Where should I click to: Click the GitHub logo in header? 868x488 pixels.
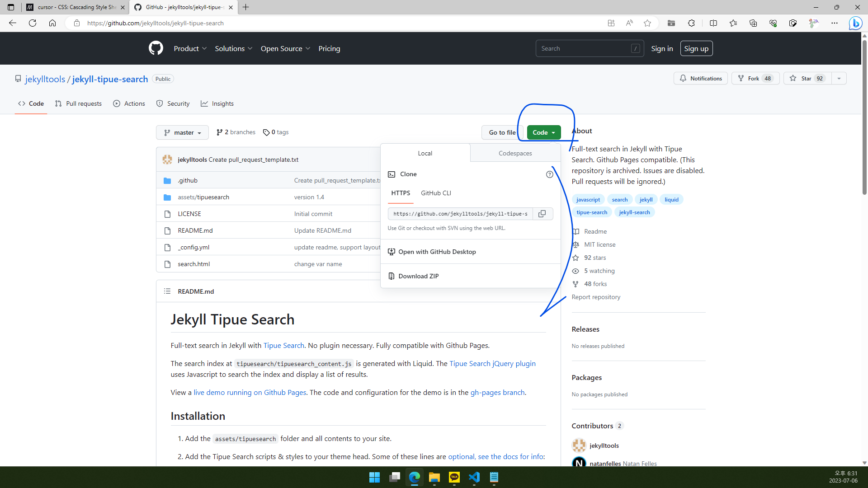coord(156,48)
